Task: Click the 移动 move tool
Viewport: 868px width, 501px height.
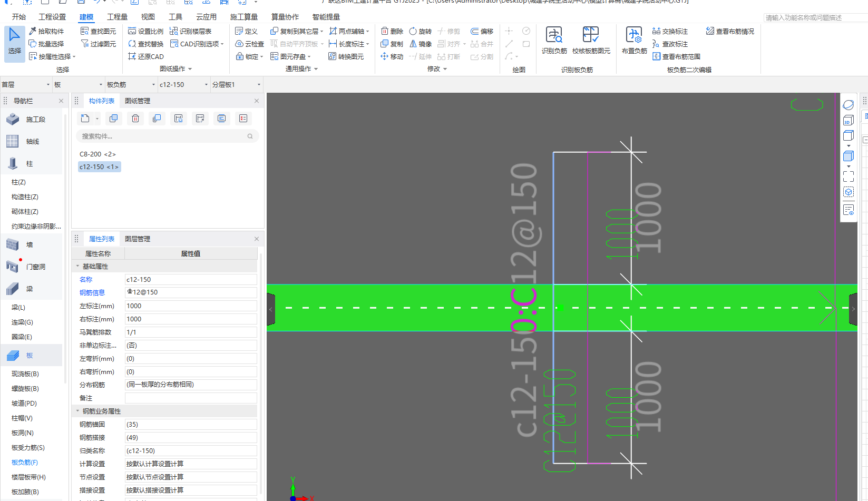Action: [x=392, y=56]
